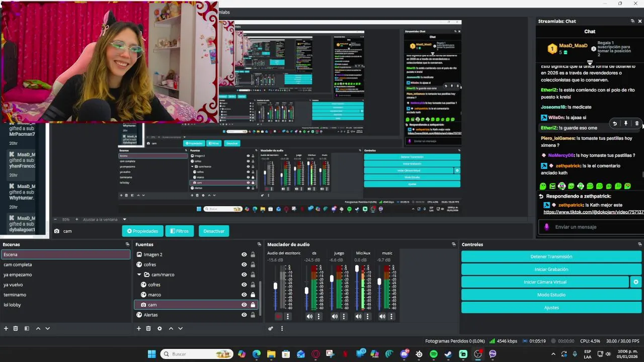This screenshot has width=644, height=362.
Task: Show hidden system tray icons
Action: point(553,354)
